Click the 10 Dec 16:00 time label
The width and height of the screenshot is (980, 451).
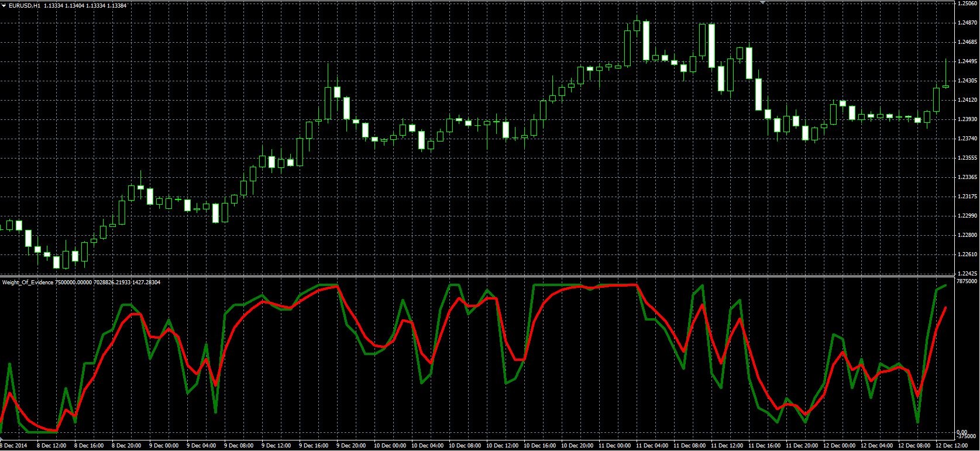(539, 446)
